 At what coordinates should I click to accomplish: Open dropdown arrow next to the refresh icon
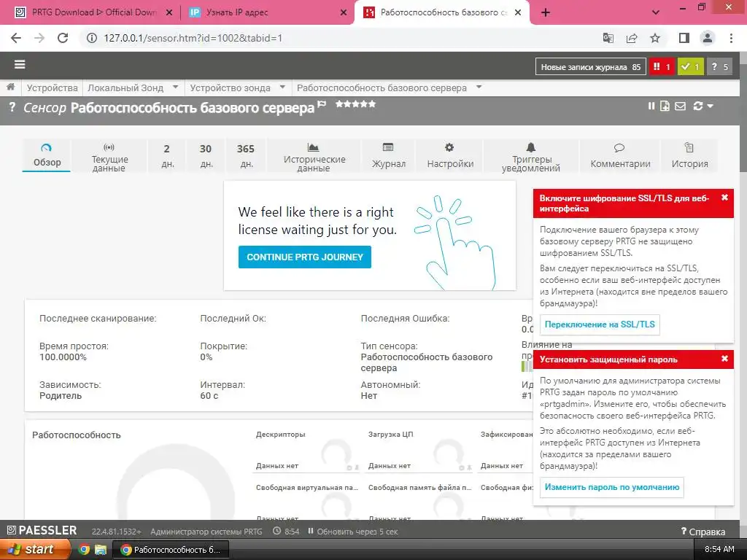click(x=711, y=106)
